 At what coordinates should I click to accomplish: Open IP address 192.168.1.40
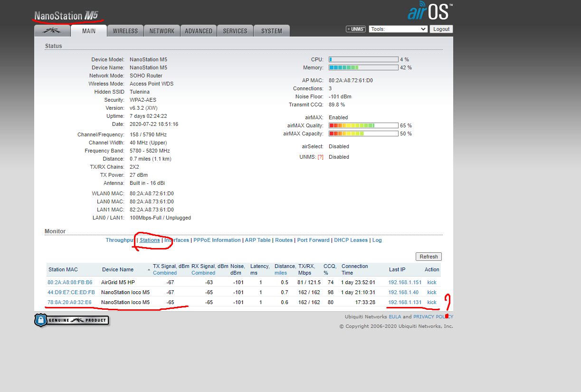click(403, 292)
